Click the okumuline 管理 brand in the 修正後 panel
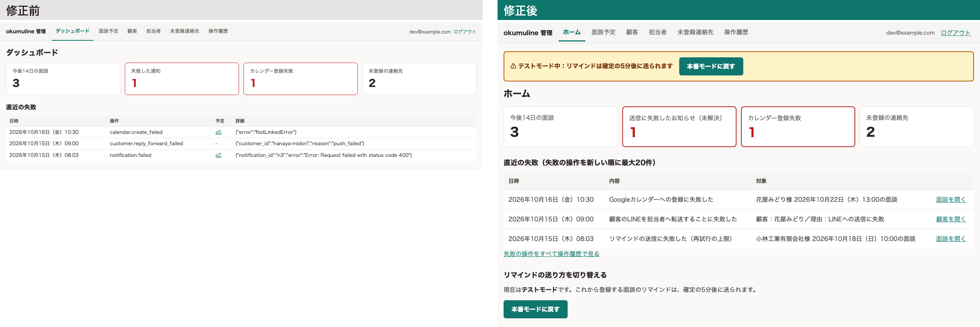The height and width of the screenshot is (327, 980). (x=528, y=33)
